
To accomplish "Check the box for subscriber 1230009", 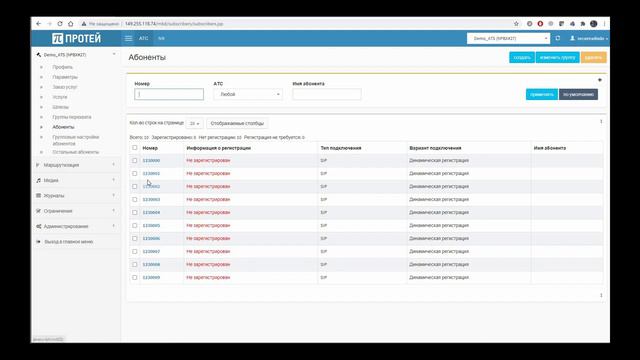I will click(x=135, y=278).
